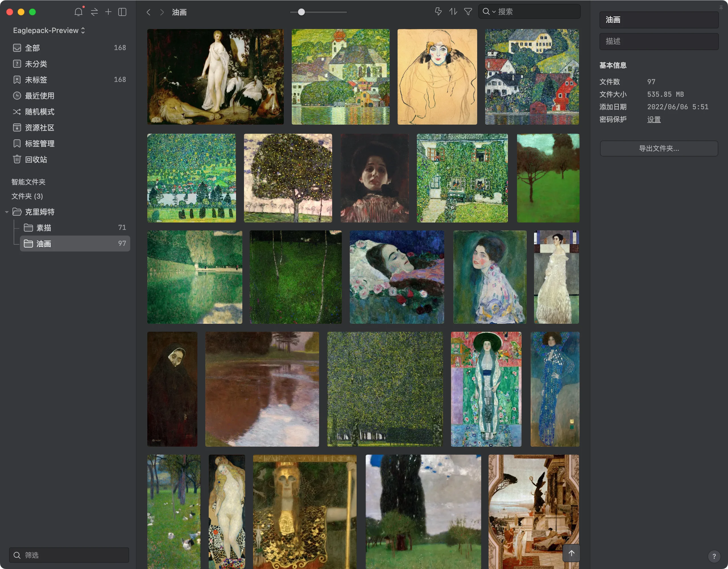Screen dimensions: 728x569
Task: Toggle the sidebar layout panel icon
Action: point(122,12)
